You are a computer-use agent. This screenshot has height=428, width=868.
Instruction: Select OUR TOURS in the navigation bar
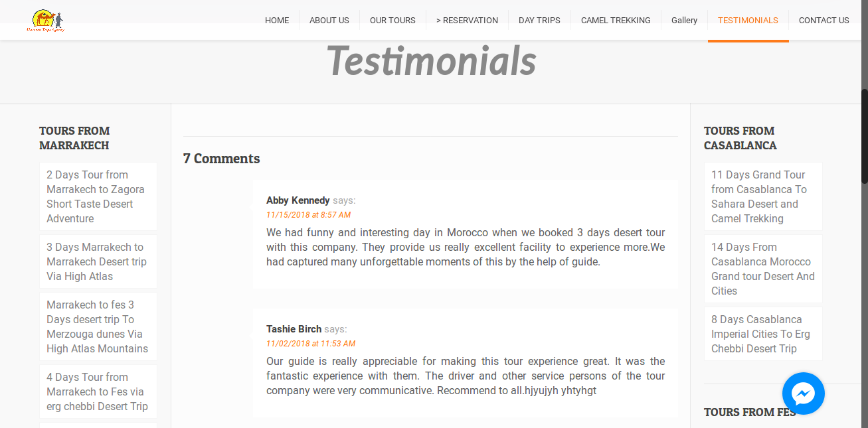[x=392, y=20]
